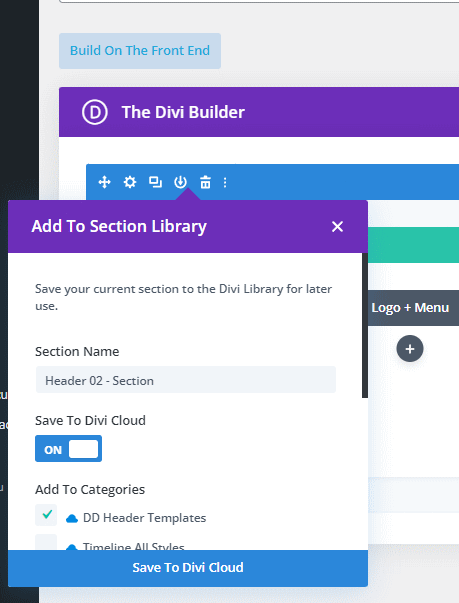Edit the Section Name input field
The height and width of the screenshot is (603, 459).
pyautogui.click(x=186, y=380)
